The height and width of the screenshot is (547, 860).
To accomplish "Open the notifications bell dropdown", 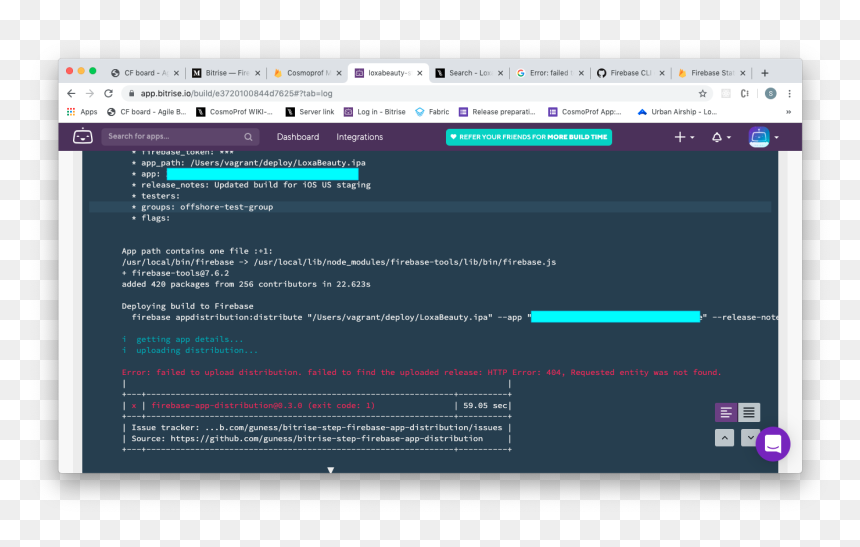I will pos(721,137).
